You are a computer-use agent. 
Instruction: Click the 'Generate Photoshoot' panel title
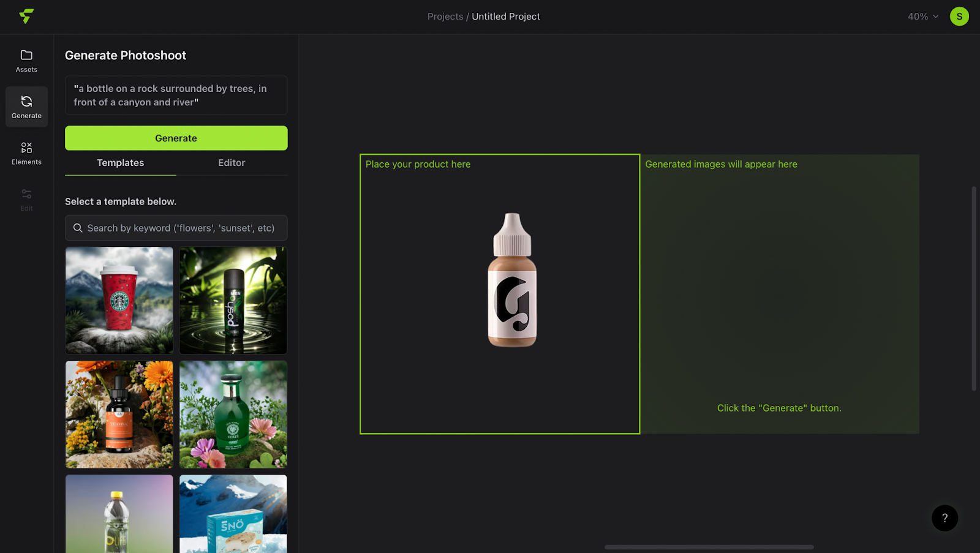(126, 55)
